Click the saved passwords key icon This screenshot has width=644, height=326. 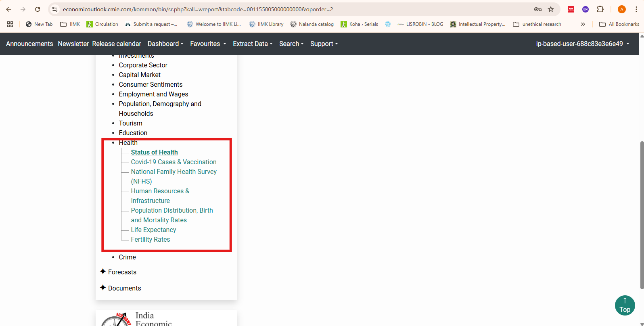[538, 9]
